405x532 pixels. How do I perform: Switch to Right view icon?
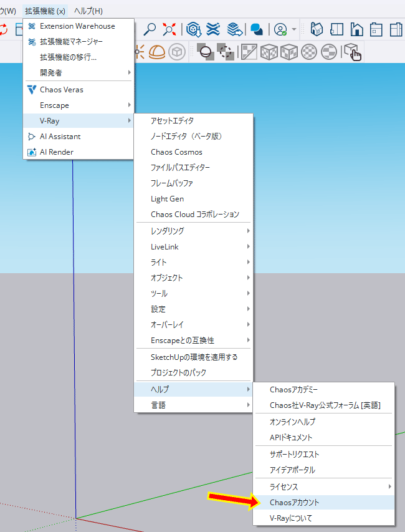coord(376,29)
